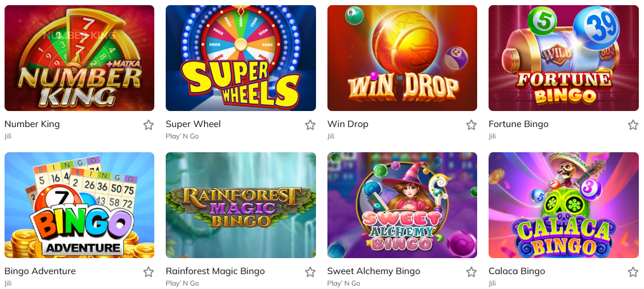The image size is (644, 289).
Task: Favorite Sweet Alchemy Bingo using the star
Action: pos(471,272)
